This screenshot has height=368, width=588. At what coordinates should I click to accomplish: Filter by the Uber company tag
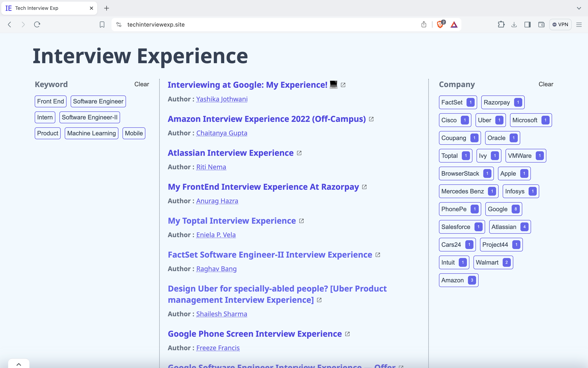(490, 120)
